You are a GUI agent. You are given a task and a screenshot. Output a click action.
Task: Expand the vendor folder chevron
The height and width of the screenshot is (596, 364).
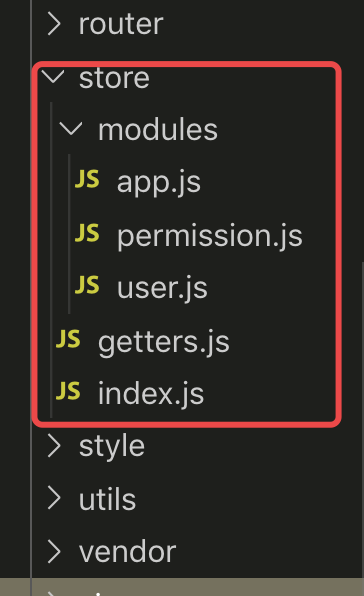click(x=54, y=552)
